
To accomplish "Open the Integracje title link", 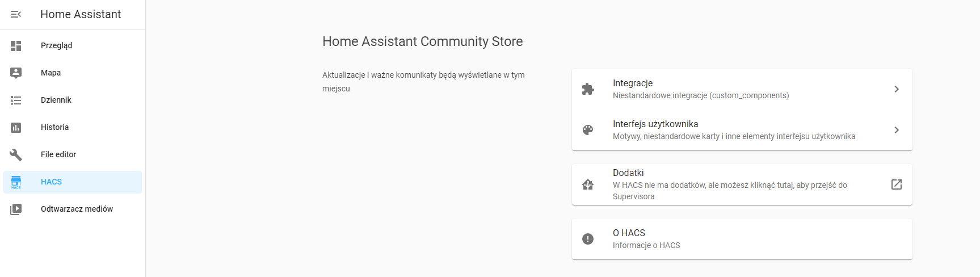I will [x=633, y=83].
